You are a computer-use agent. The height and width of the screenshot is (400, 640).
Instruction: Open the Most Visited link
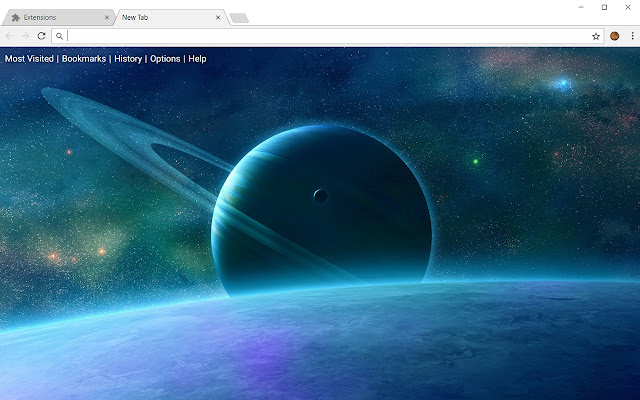(29, 59)
